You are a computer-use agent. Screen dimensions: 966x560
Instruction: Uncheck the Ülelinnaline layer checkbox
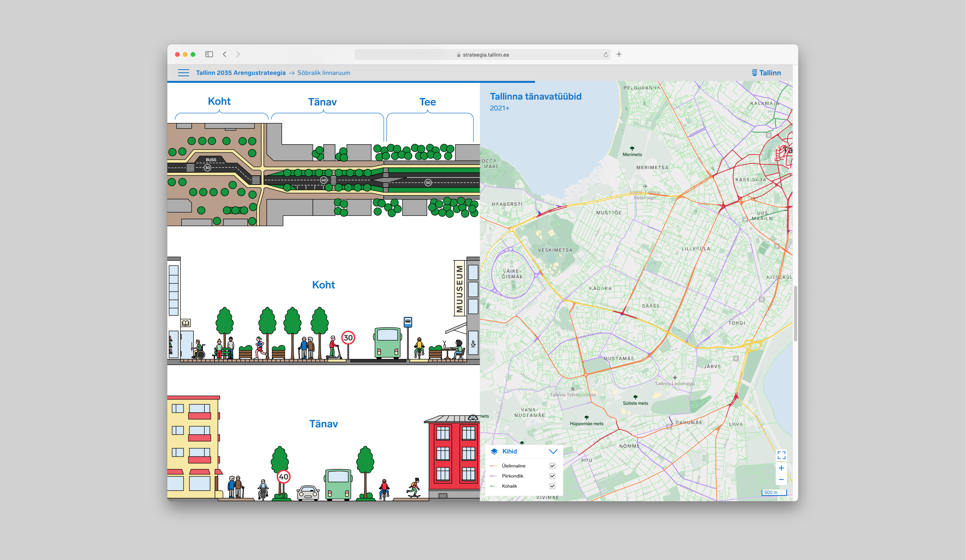[x=552, y=466]
